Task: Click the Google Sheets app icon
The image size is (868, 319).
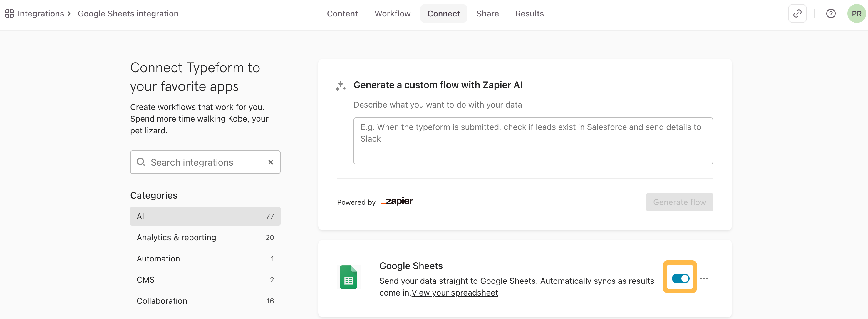Action: [348, 277]
